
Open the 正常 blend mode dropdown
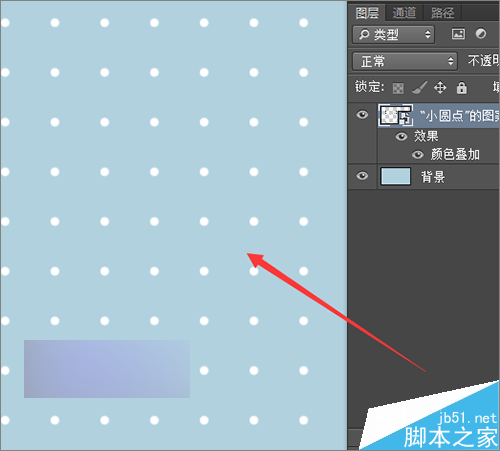tap(405, 61)
